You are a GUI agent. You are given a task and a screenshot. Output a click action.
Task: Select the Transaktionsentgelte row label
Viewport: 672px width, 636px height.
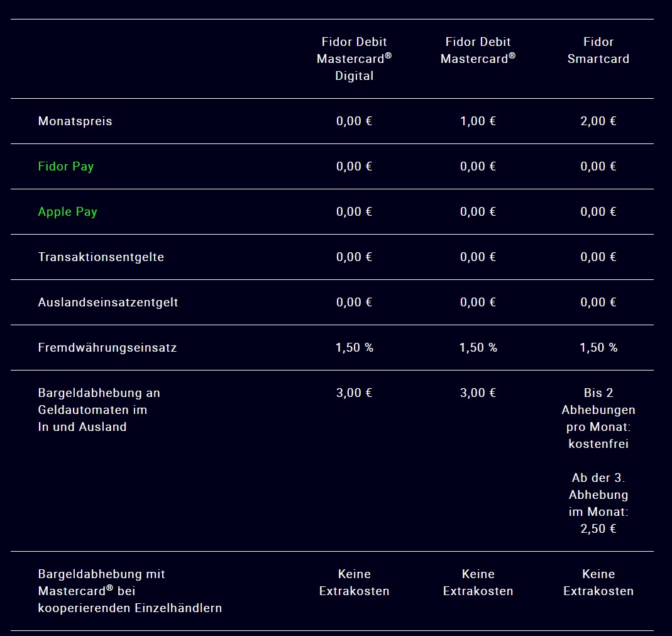click(101, 257)
